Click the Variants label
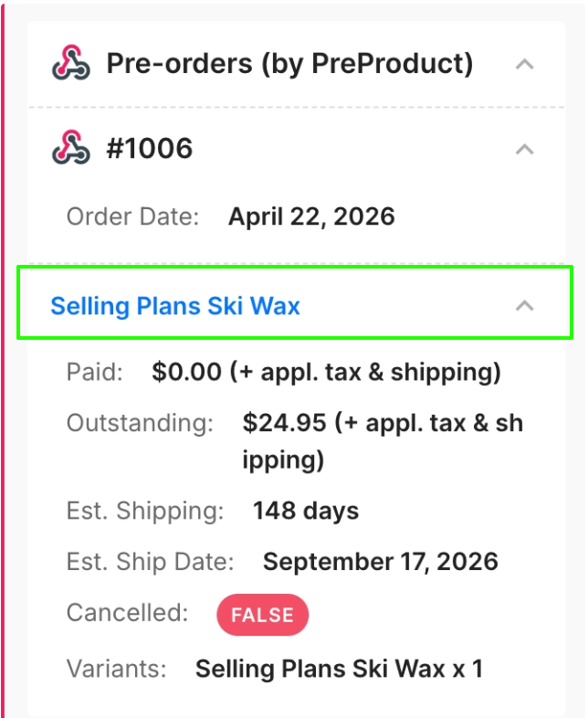 116,669
